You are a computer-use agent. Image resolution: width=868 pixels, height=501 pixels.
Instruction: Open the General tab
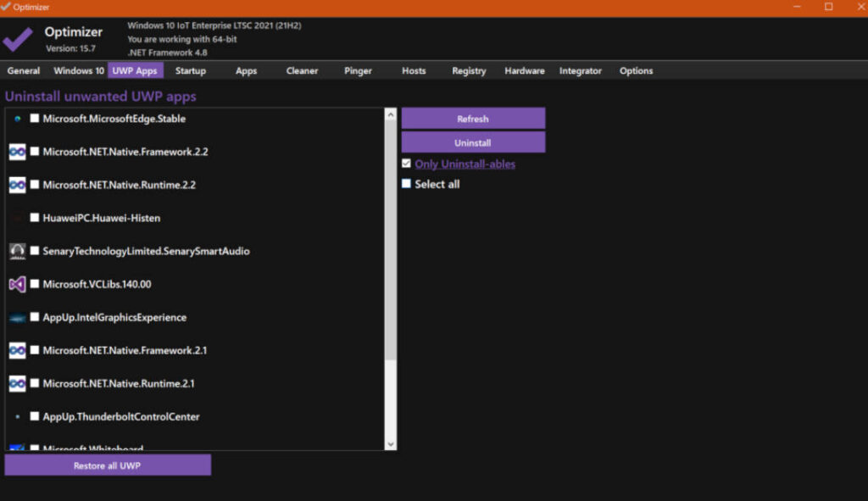[x=23, y=71]
